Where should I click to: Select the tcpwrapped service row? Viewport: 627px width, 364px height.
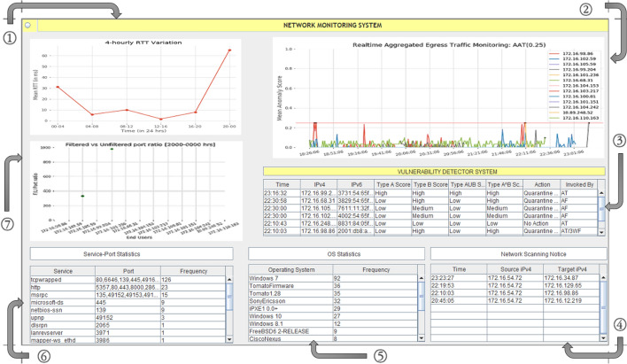pyautogui.click(x=128, y=280)
